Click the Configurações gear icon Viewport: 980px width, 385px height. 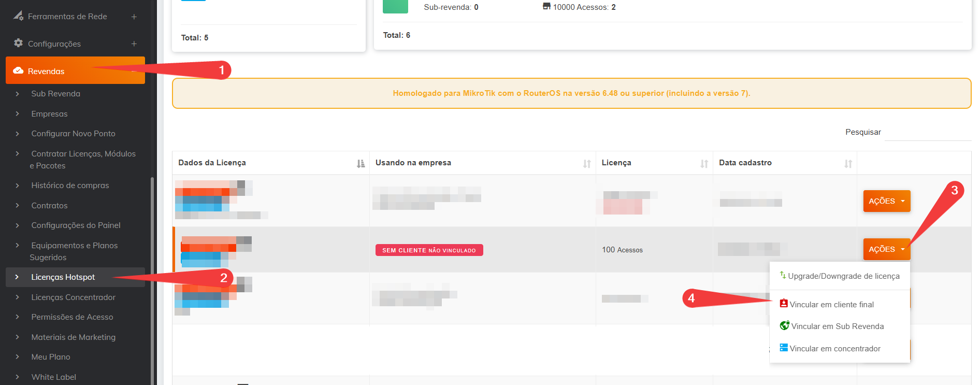tap(19, 43)
